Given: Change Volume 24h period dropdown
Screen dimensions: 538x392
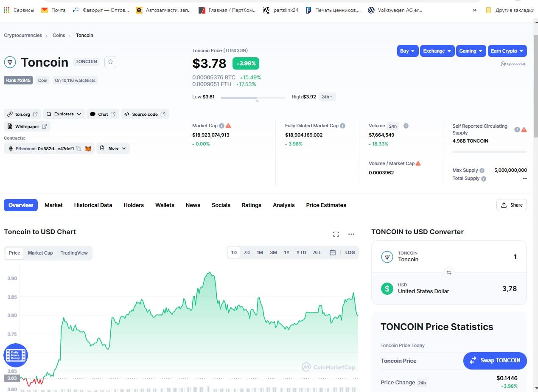Looking at the screenshot, I should [x=393, y=126].
